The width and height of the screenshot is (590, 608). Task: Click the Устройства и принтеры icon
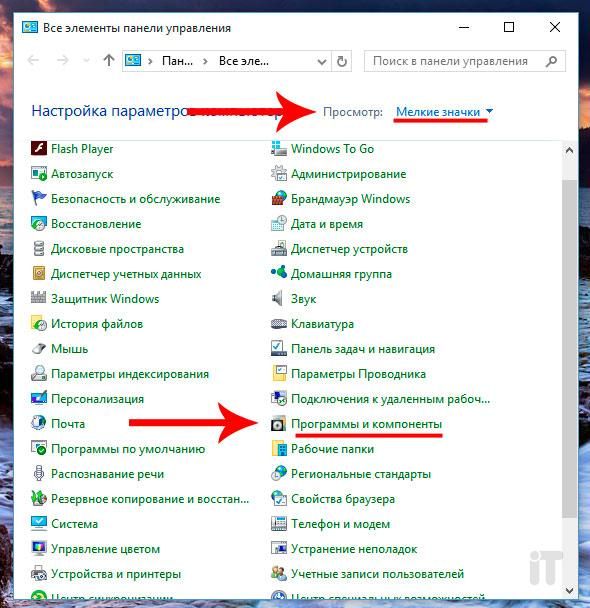39,573
